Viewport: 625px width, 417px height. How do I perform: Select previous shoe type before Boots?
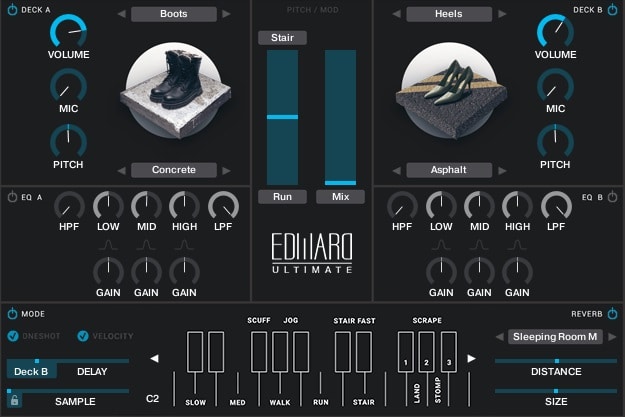coord(122,14)
